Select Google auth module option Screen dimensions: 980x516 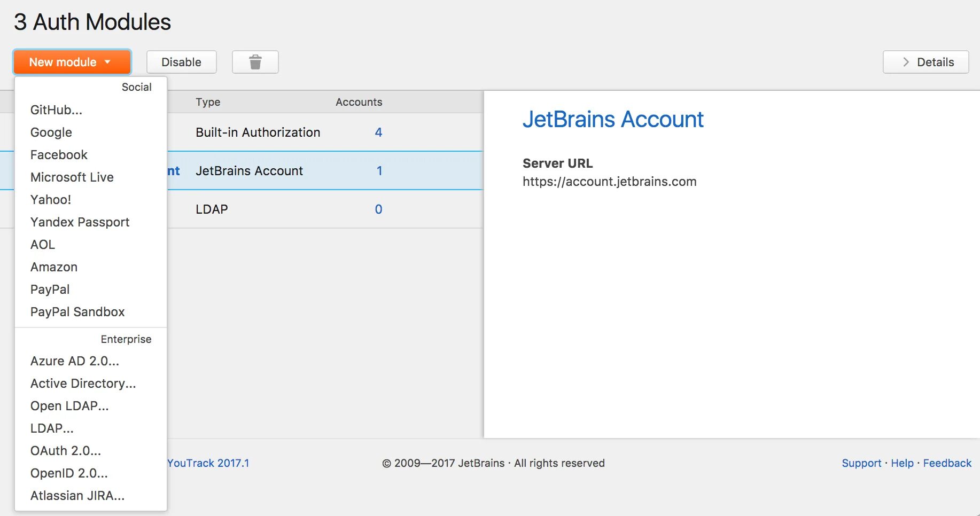click(x=51, y=132)
